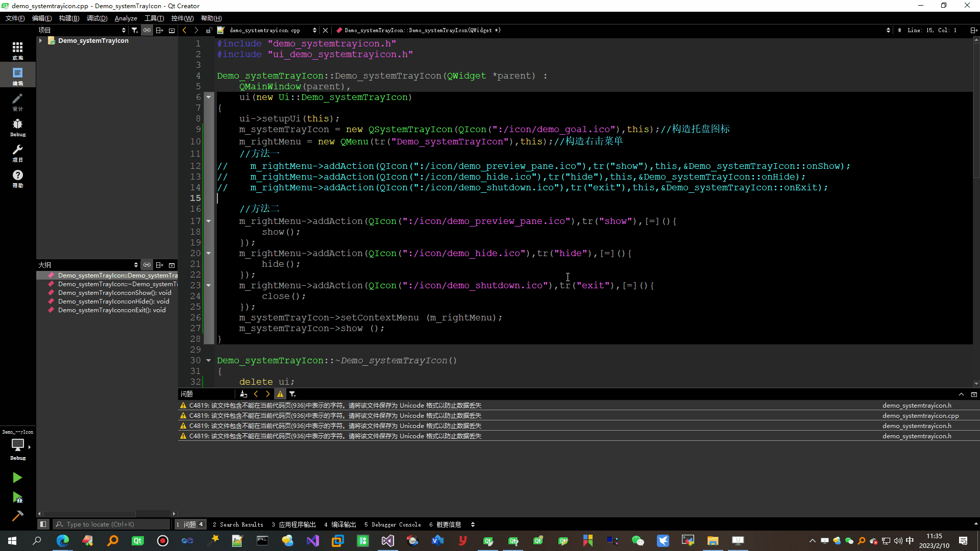This screenshot has height=551, width=980.
Task: Switch to Search Results output tab
Action: pyautogui.click(x=238, y=524)
